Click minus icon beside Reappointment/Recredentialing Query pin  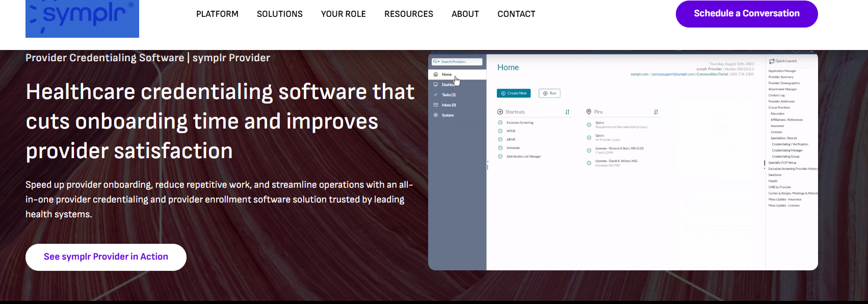tap(589, 124)
